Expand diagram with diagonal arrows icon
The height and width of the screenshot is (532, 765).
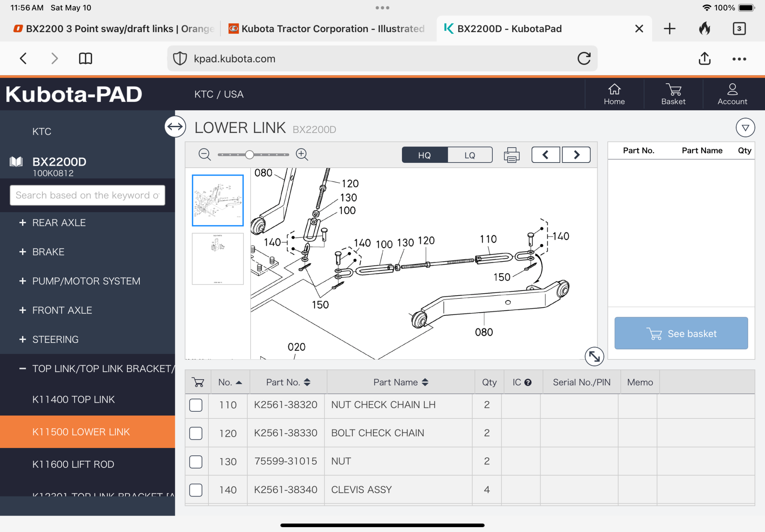594,356
